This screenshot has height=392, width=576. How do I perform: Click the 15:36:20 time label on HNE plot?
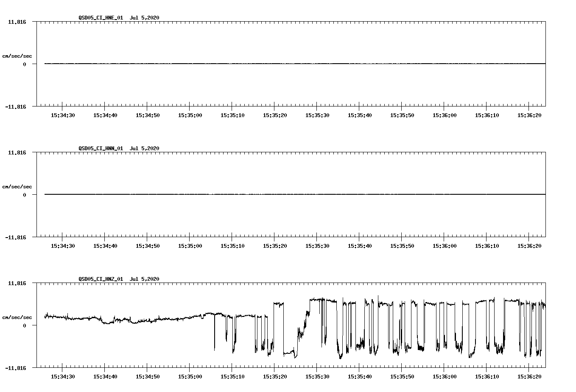click(x=529, y=115)
